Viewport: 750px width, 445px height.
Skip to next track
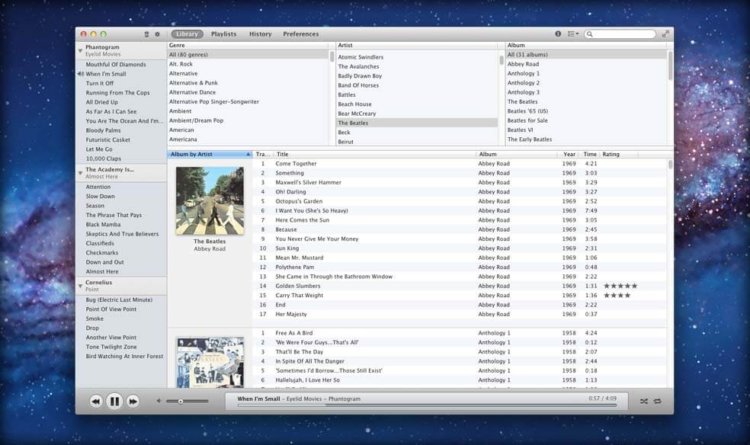pos(133,401)
